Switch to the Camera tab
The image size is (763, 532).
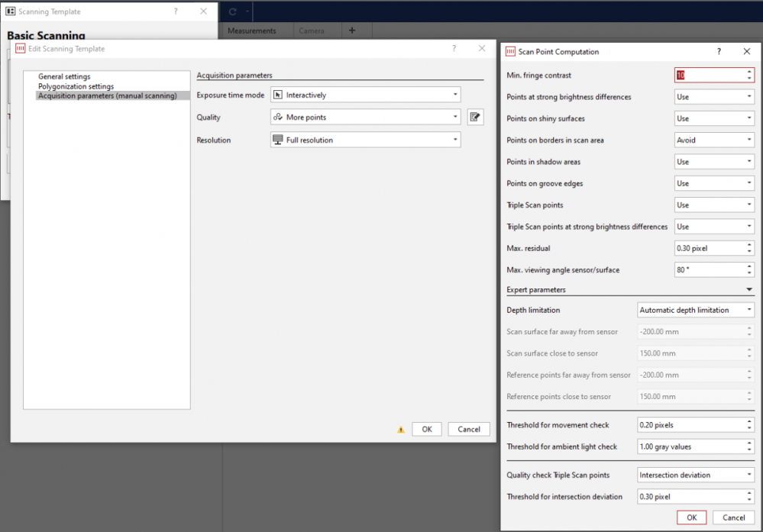[312, 31]
